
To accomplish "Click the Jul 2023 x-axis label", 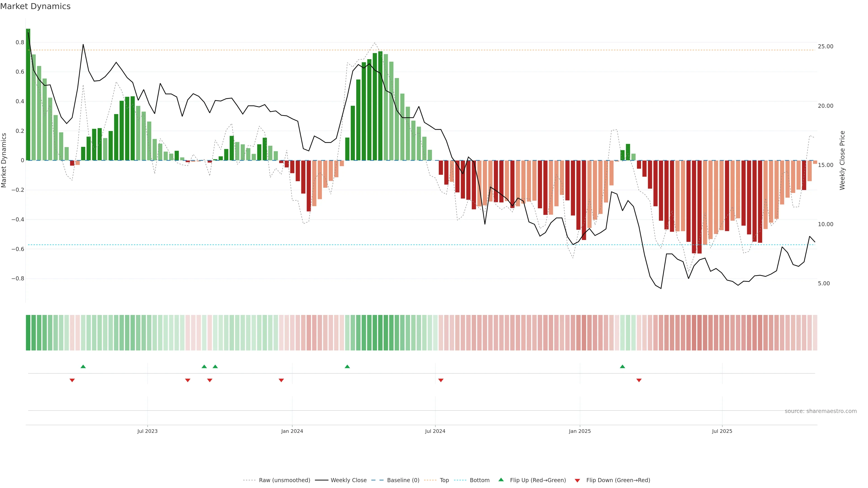I will 147,431.
